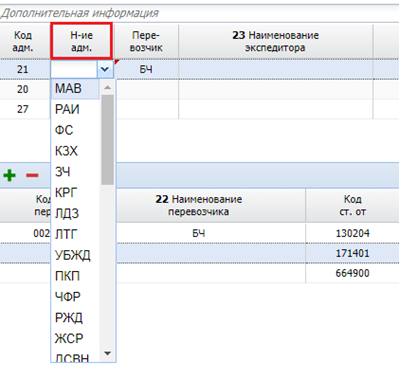Click station code 171401
This screenshot has height=381, width=399.
point(352,253)
